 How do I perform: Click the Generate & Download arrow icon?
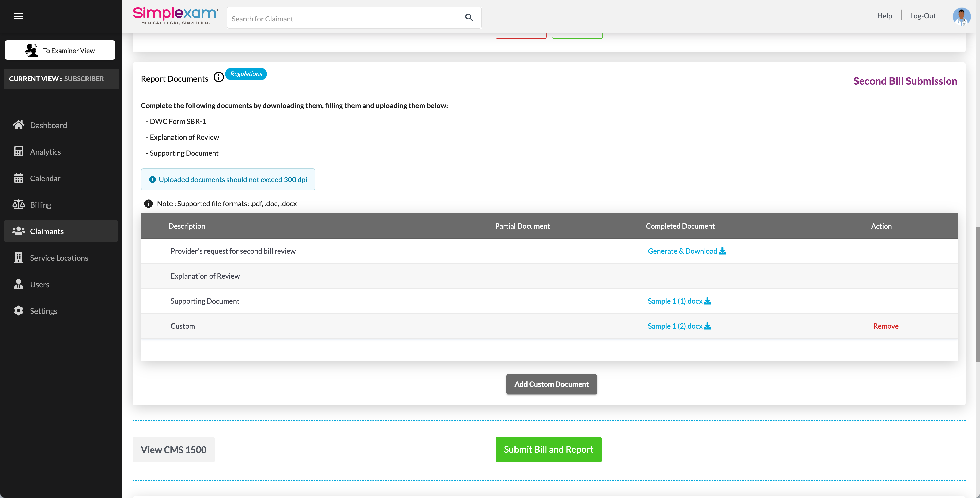722,251
